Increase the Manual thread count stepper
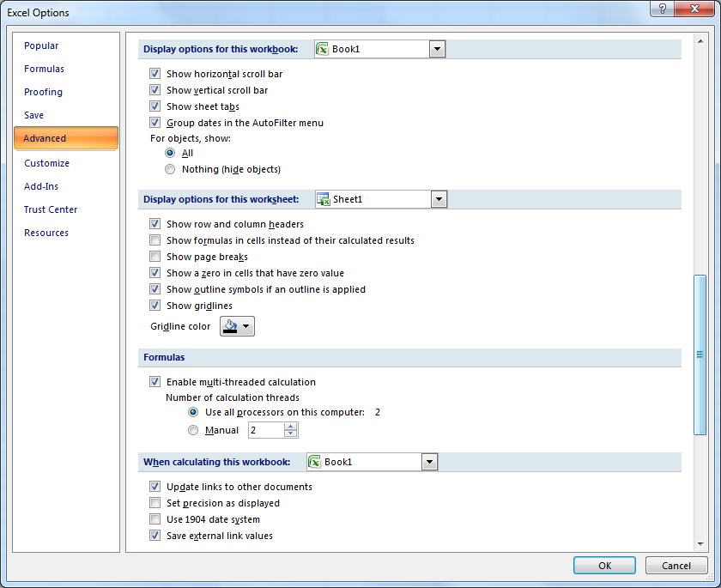This screenshot has height=588, width=721. point(292,427)
